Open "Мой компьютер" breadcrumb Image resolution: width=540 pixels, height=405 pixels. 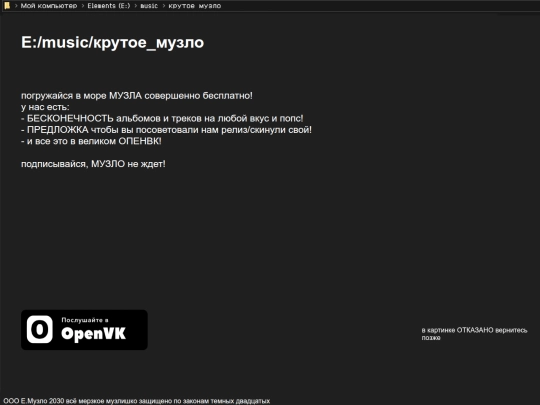click(49, 6)
